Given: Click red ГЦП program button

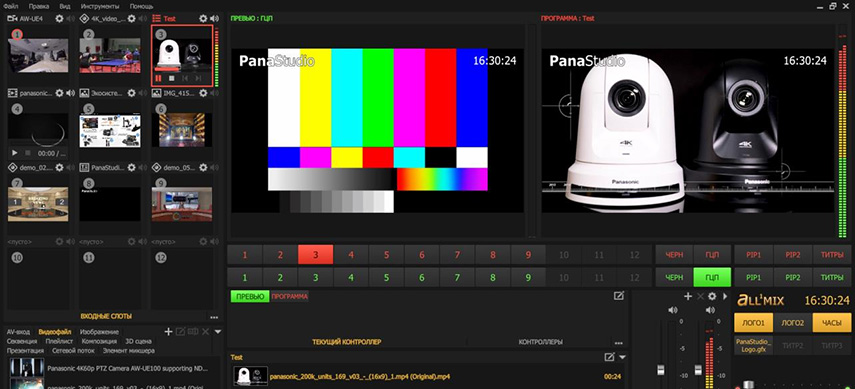Looking at the screenshot, I should pyautogui.click(x=712, y=255).
